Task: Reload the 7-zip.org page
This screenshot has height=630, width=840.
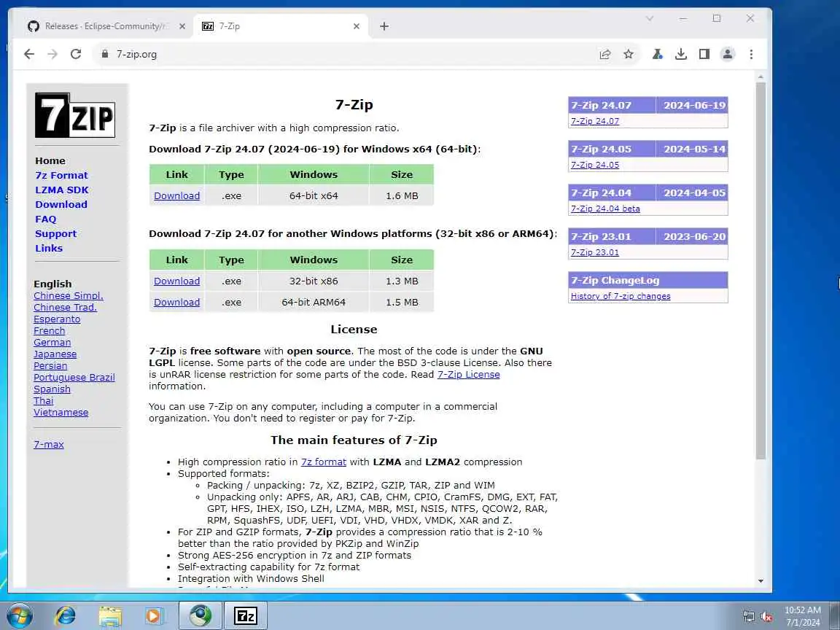Action: (x=76, y=54)
